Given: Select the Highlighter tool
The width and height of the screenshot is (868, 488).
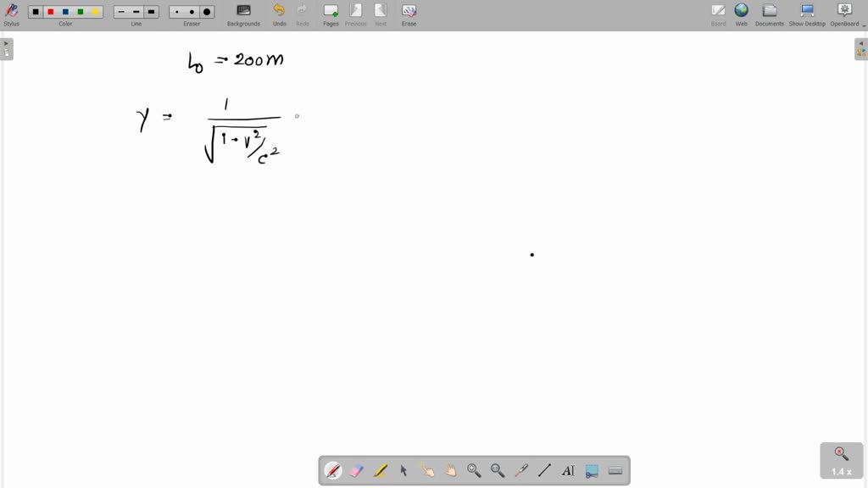Looking at the screenshot, I should pyautogui.click(x=381, y=470).
